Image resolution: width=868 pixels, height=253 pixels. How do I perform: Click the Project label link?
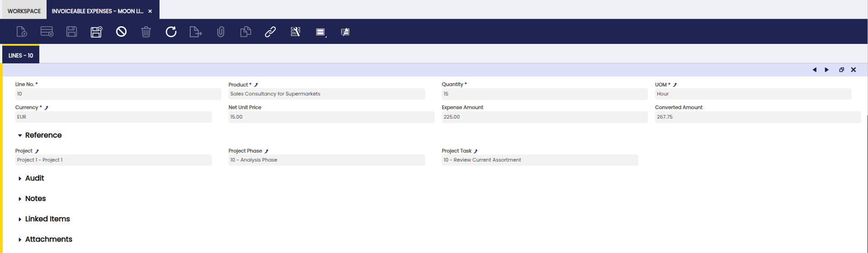click(x=24, y=151)
